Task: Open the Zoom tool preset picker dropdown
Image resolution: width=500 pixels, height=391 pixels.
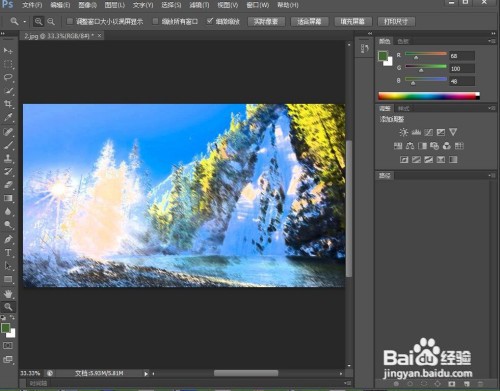Action: 25,22
